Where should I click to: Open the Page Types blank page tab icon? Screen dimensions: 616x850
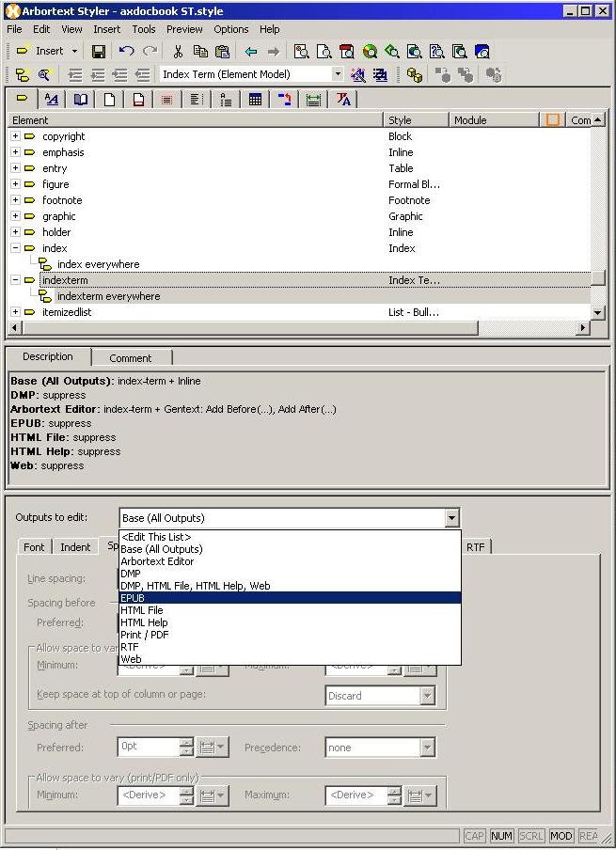[109, 100]
